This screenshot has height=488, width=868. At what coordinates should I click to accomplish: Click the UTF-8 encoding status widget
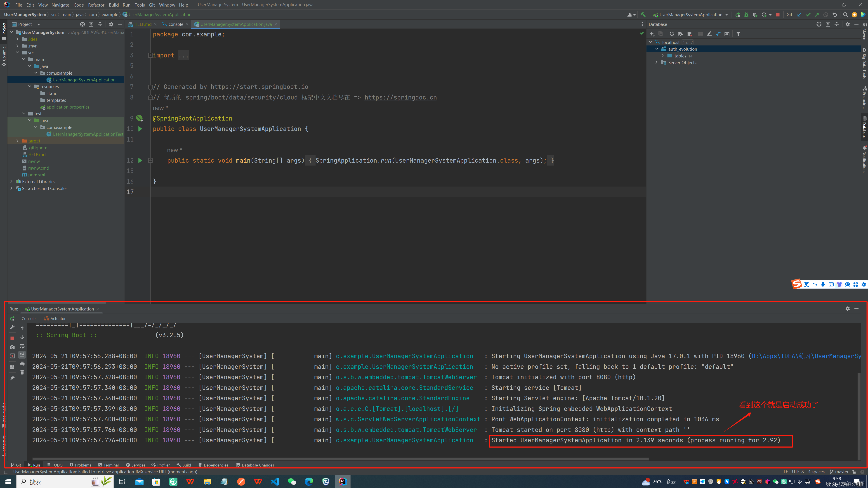tap(797, 472)
